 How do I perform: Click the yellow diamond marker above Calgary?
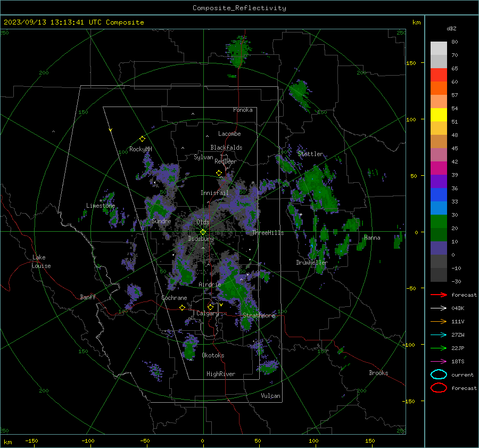(210, 307)
